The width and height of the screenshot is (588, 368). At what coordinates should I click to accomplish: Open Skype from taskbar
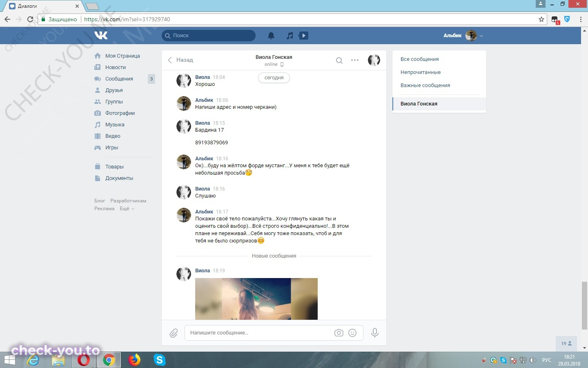point(159,360)
